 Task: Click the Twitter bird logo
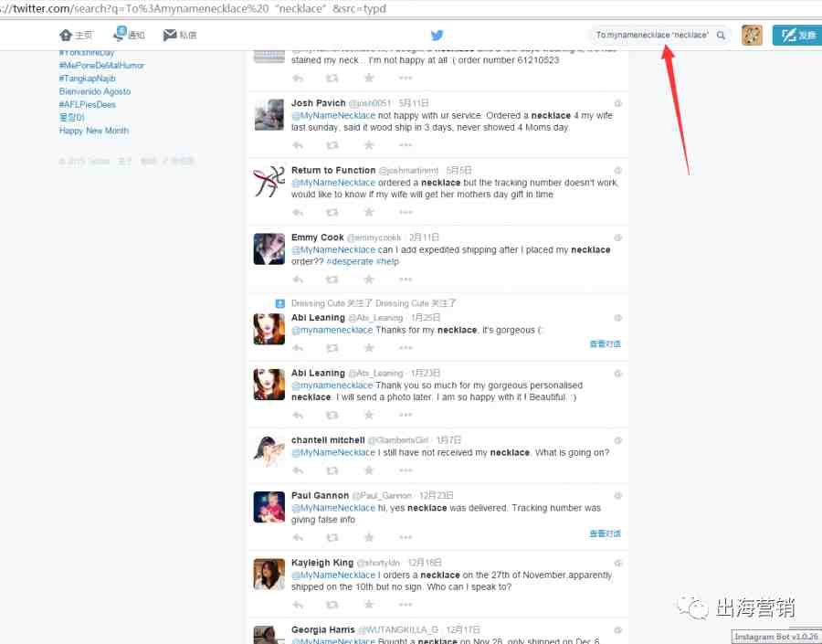point(437,35)
